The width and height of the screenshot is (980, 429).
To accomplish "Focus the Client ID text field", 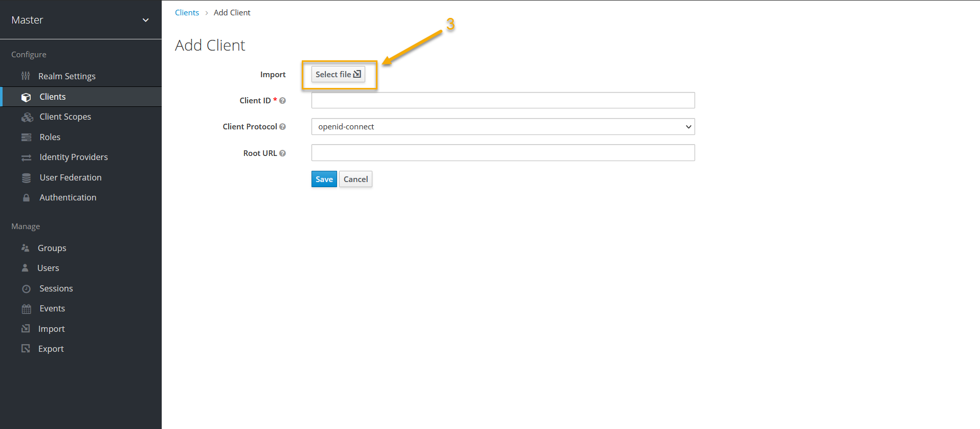I will point(502,100).
